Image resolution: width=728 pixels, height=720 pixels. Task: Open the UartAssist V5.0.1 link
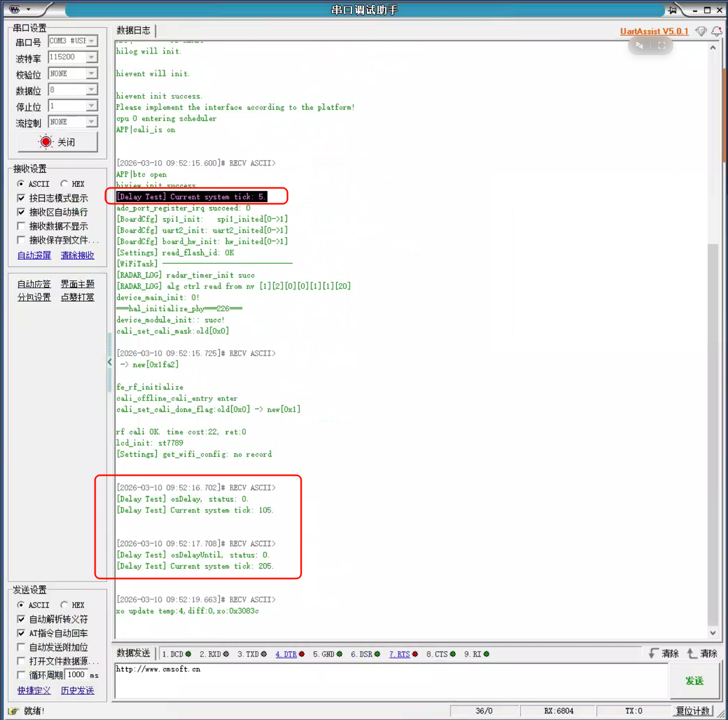click(x=654, y=31)
